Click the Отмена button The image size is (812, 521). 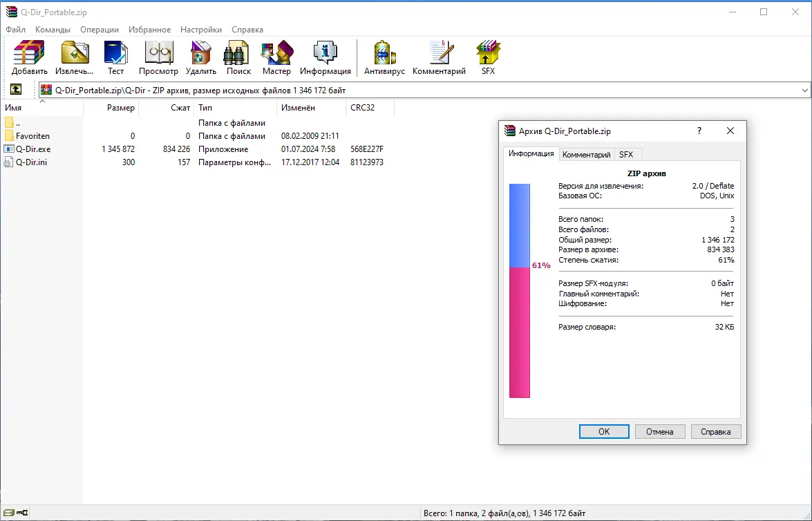point(660,431)
